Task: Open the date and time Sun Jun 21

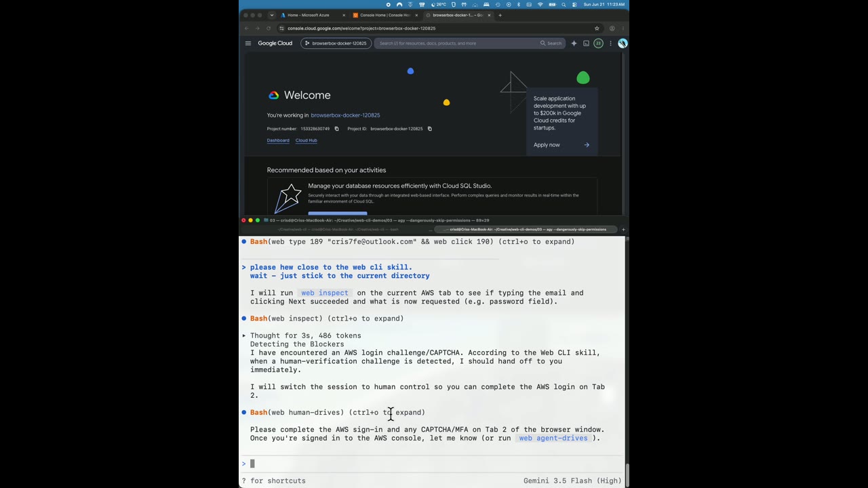Action: pyautogui.click(x=604, y=4)
